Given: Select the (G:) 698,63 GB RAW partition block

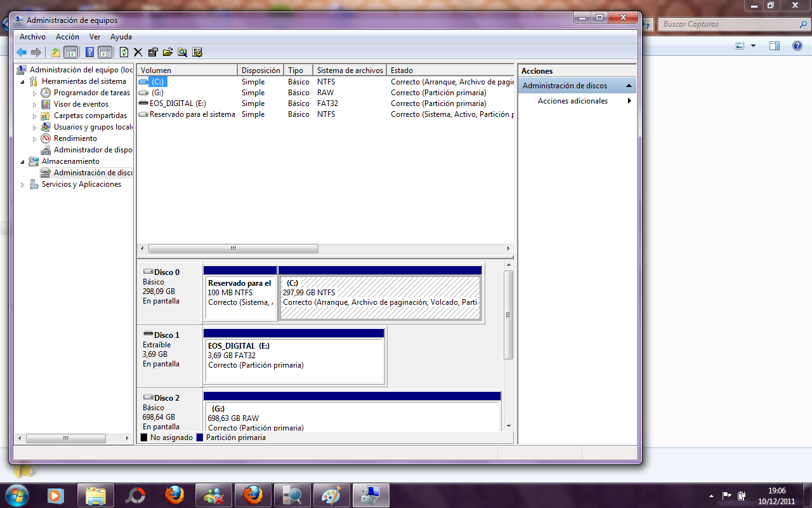Looking at the screenshot, I should click(352, 417).
